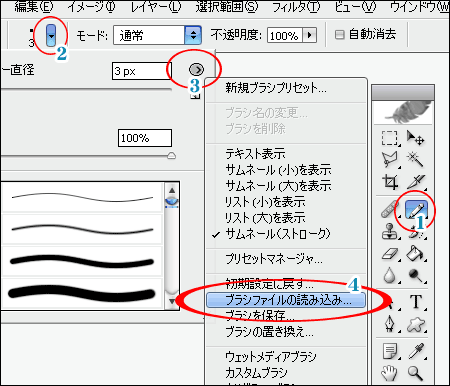Select the Pencil tool in toolbox

(416, 210)
